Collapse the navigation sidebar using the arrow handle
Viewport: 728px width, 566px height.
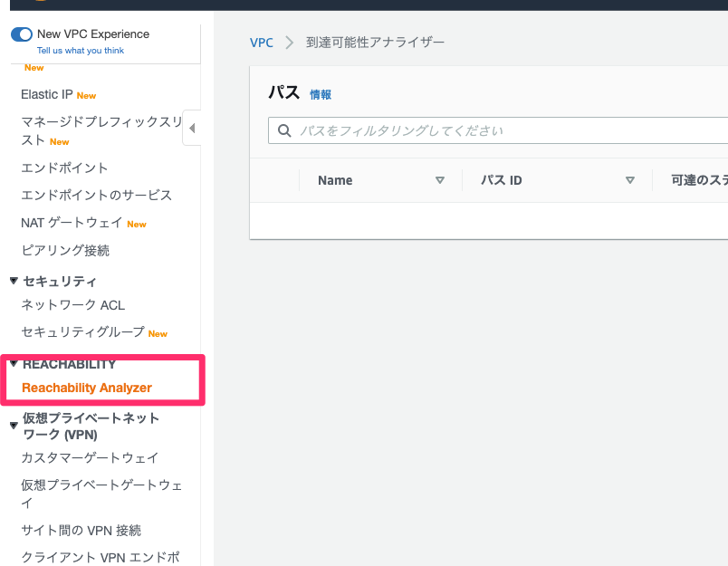pos(192,127)
